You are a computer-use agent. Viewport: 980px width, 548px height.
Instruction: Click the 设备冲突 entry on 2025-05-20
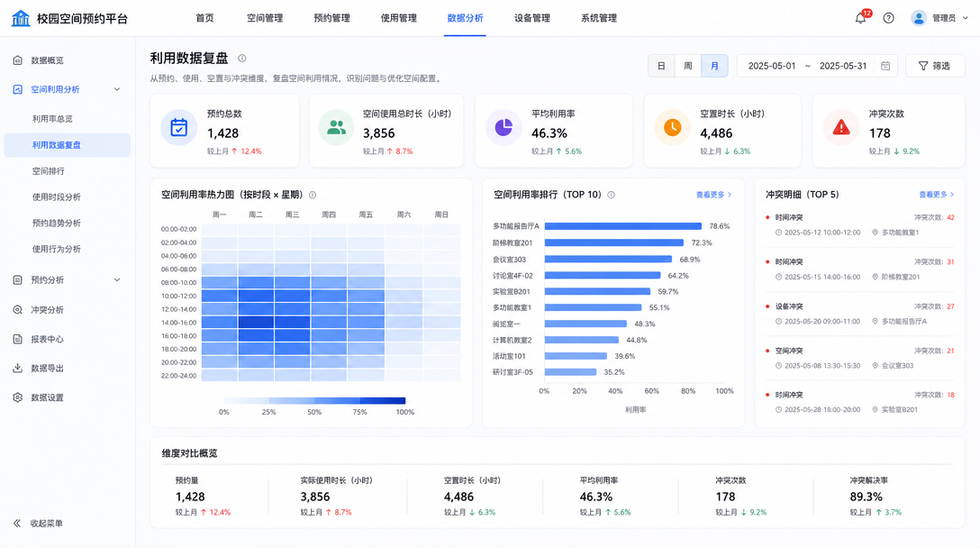pyautogui.click(x=860, y=314)
